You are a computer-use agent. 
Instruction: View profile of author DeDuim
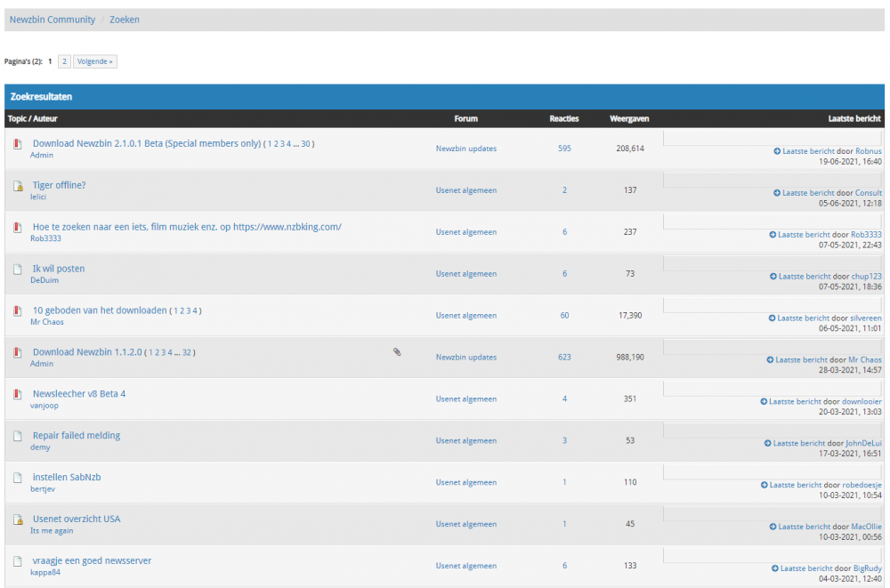point(43,280)
